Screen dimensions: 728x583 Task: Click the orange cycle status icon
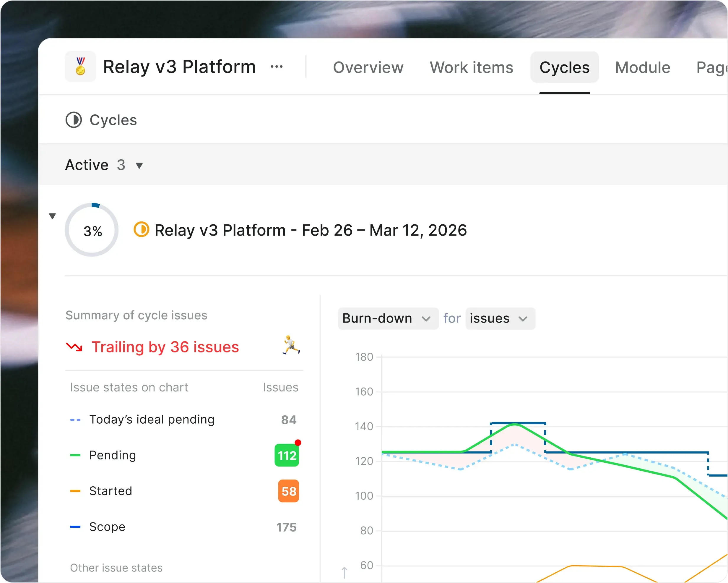141,230
